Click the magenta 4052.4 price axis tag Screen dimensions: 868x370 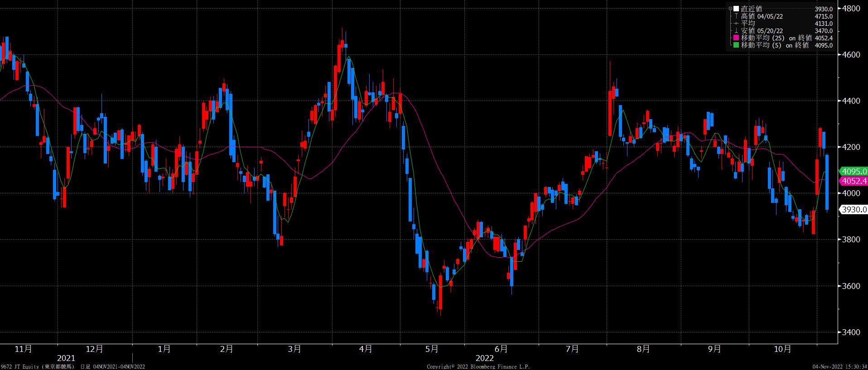(854, 181)
